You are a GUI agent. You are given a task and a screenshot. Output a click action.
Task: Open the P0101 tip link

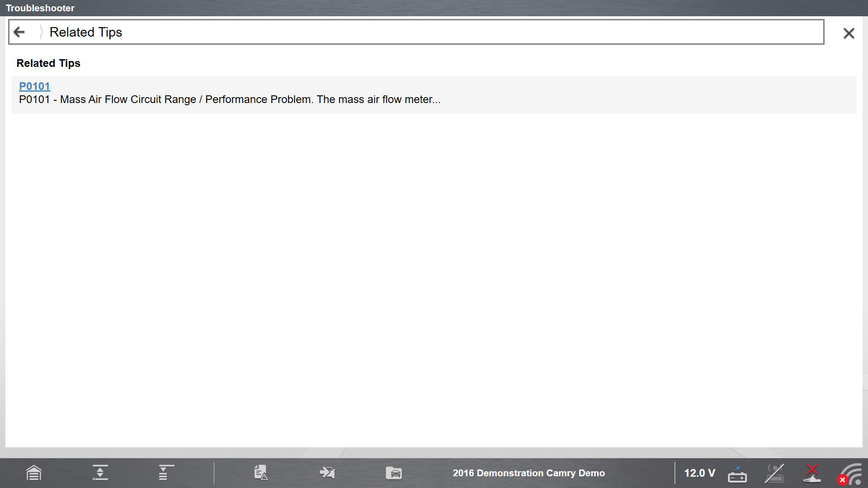(x=34, y=86)
